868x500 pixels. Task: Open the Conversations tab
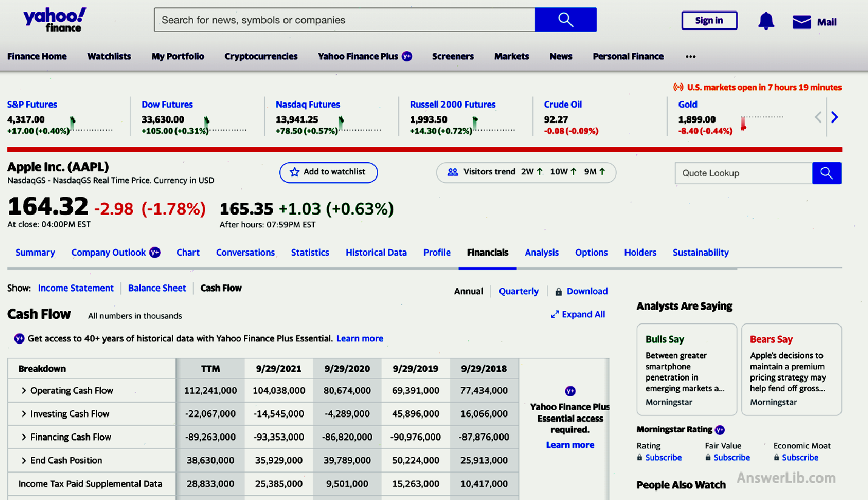pyautogui.click(x=245, y=253)
